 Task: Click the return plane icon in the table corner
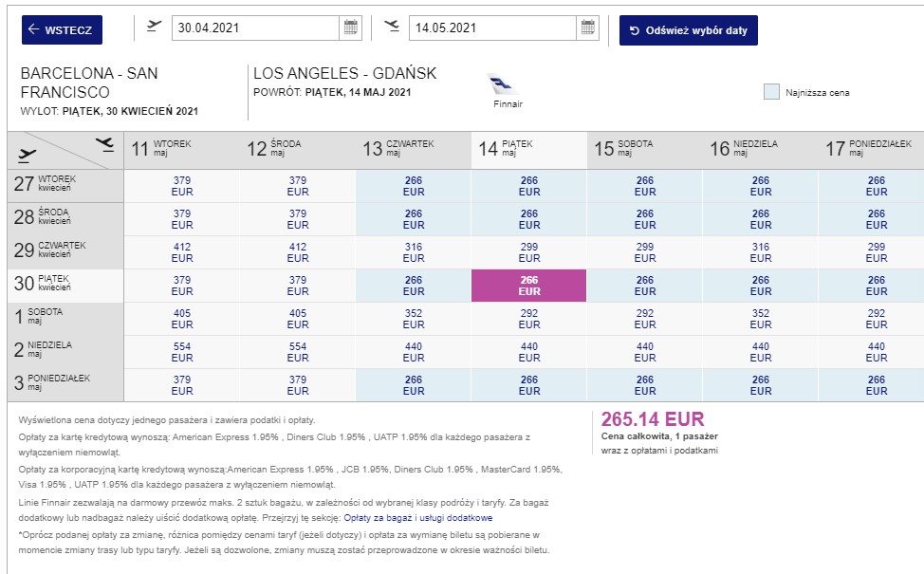(x=104, y=144)
